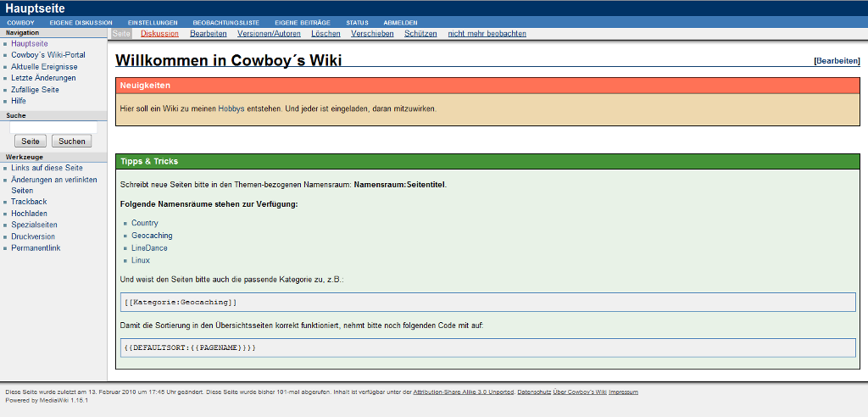This screenshot has width=868, height=417.
Task: Open Letzte Änderungen
Action: [x=43, y=78]
